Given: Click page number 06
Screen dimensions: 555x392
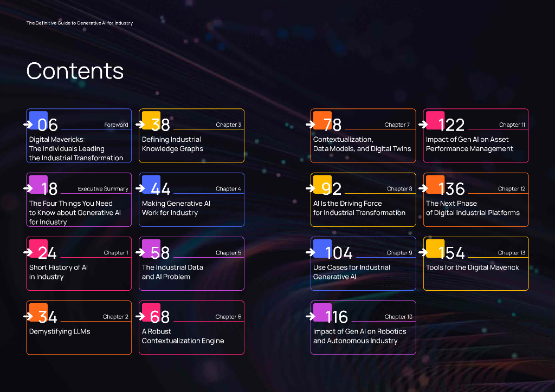Looking at the screenshot, I should [48, 125].
